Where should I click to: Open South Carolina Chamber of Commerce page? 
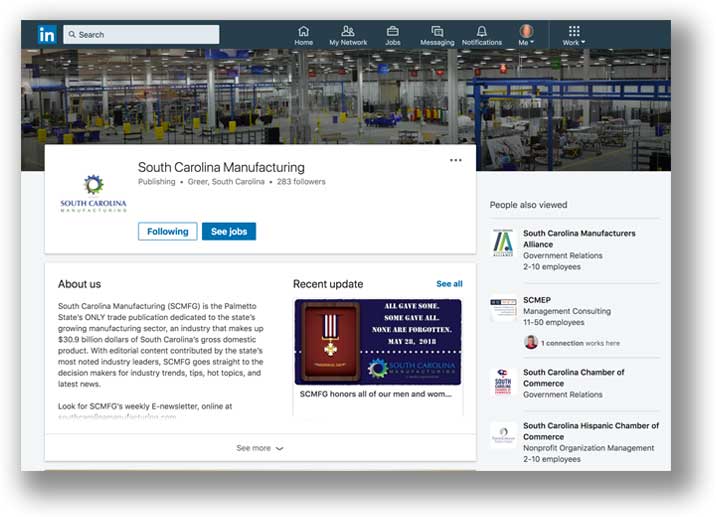[573, 377]
